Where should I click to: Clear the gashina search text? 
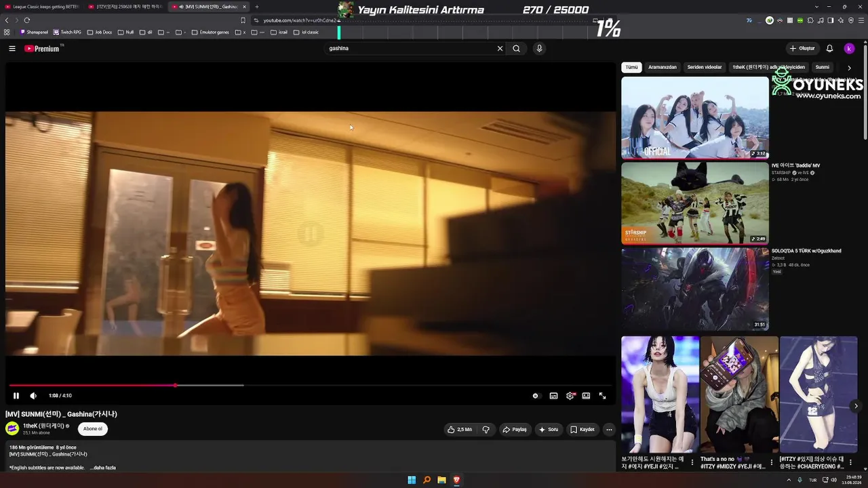[500, 48]
